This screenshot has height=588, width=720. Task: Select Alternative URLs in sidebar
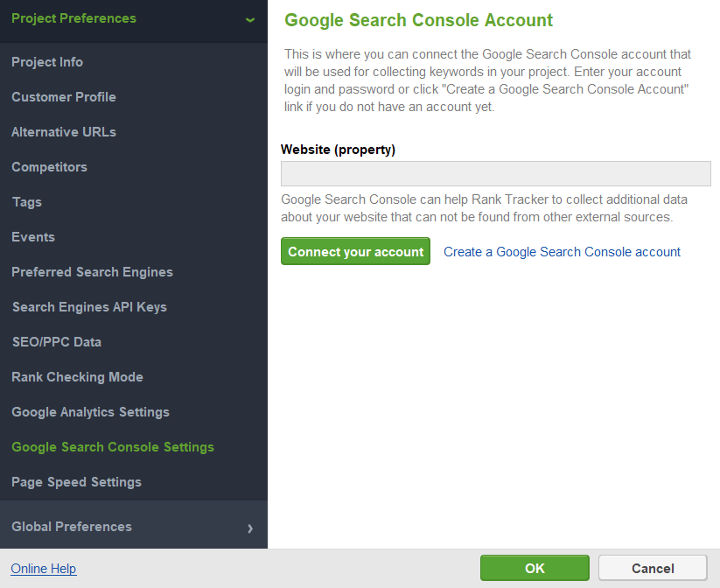point(64,132)
